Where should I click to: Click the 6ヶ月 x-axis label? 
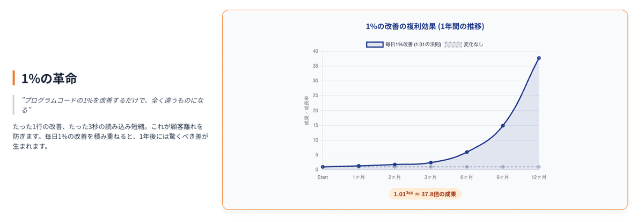click(467, 177)
